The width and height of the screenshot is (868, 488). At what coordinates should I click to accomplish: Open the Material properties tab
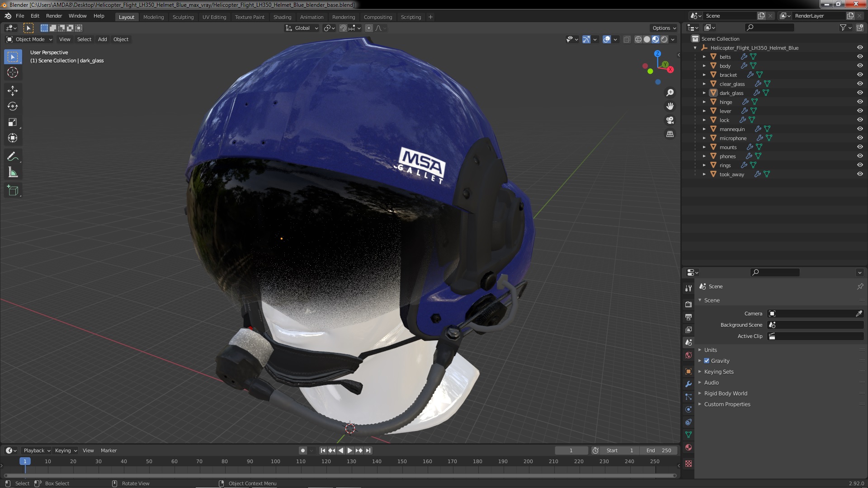[689, 447]
